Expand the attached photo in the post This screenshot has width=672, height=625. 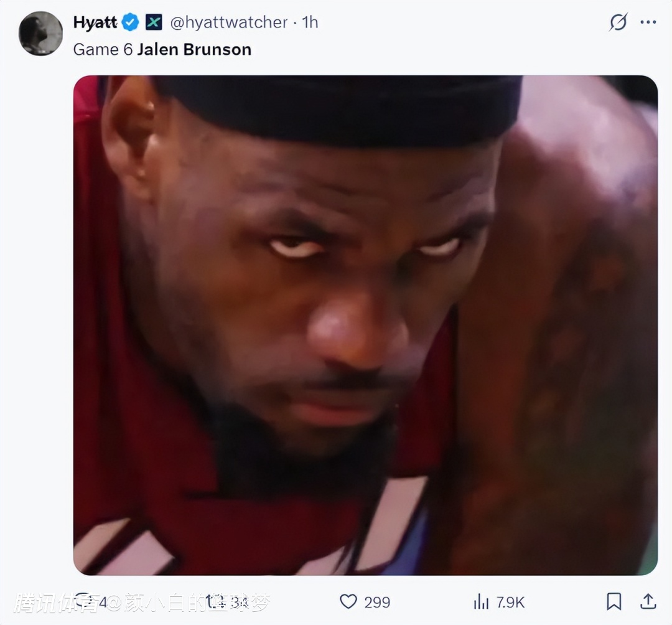(365, 325)
